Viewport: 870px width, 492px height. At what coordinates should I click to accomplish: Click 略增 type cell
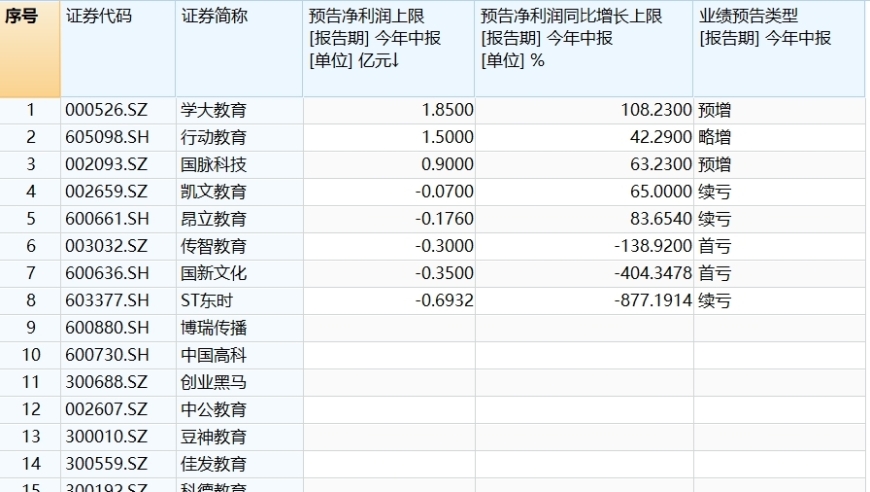715,137
